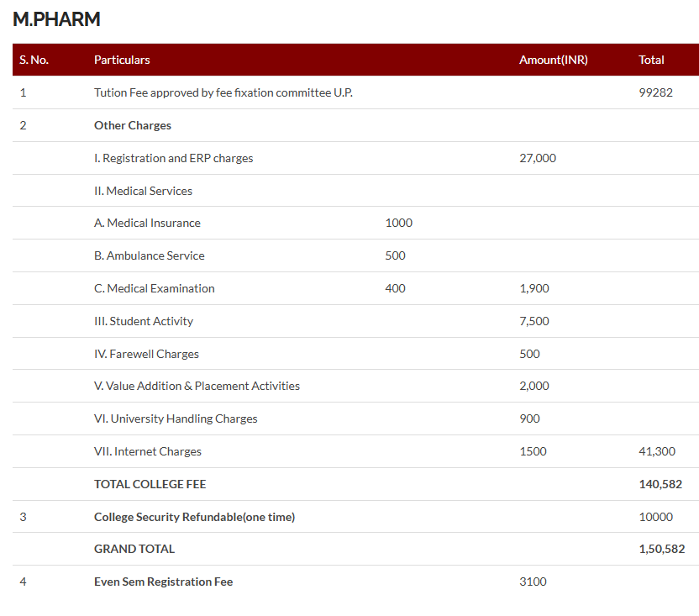
Task: Click 'B. Ambulance Service' label
Action: [x=150, y=255]
